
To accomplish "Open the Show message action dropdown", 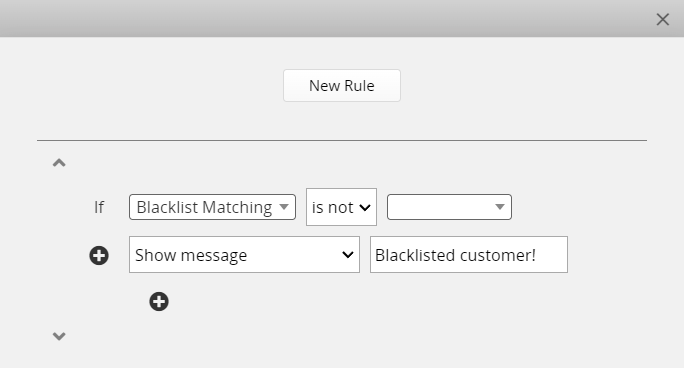I will pos(244,255).
